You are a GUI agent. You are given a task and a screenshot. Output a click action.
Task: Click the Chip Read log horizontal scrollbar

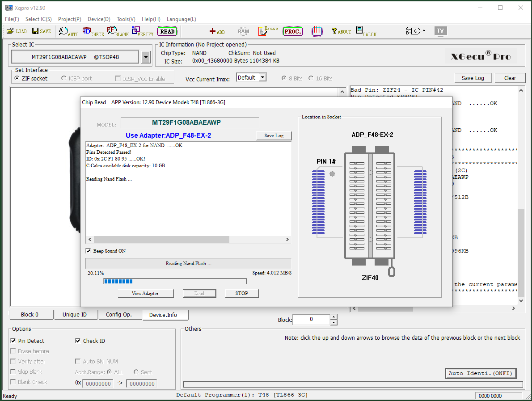188,239
